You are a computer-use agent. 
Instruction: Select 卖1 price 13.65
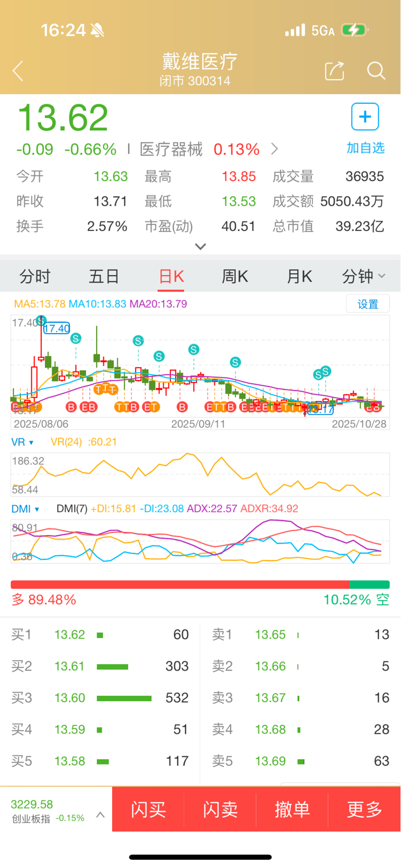(270, 634)
